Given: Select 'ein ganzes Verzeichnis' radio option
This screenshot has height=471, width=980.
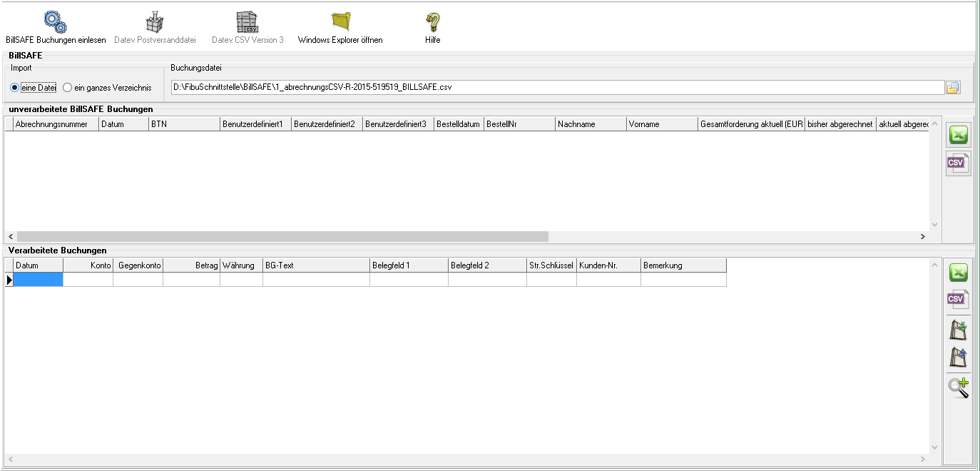Looking at the screenshot, I should [x=68, y=88].
